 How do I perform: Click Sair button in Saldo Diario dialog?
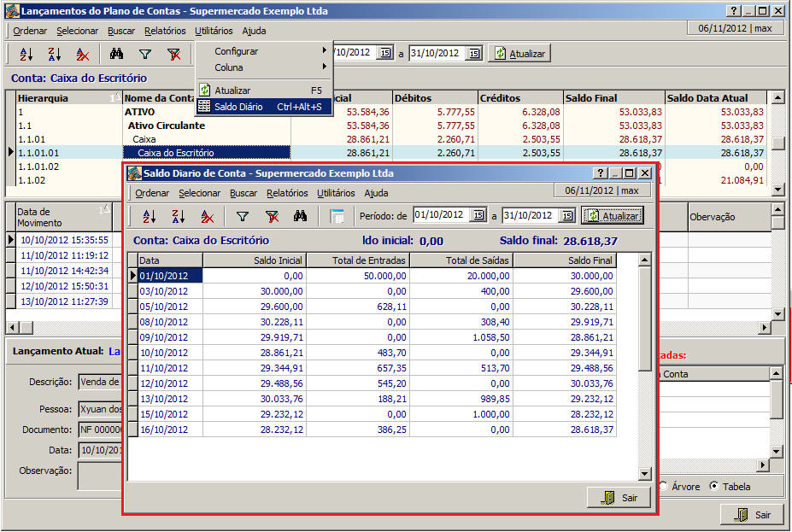(x=619, y=498)
